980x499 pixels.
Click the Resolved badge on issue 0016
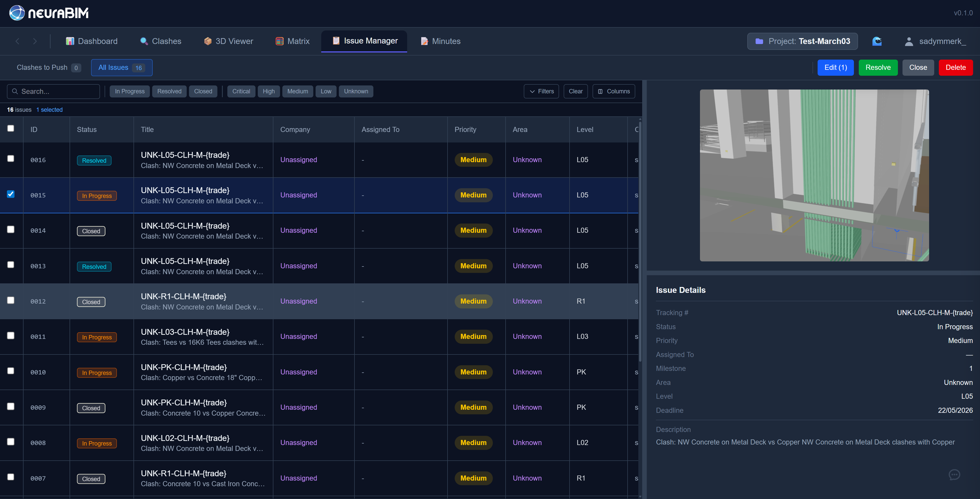click(x=94, y=161)
